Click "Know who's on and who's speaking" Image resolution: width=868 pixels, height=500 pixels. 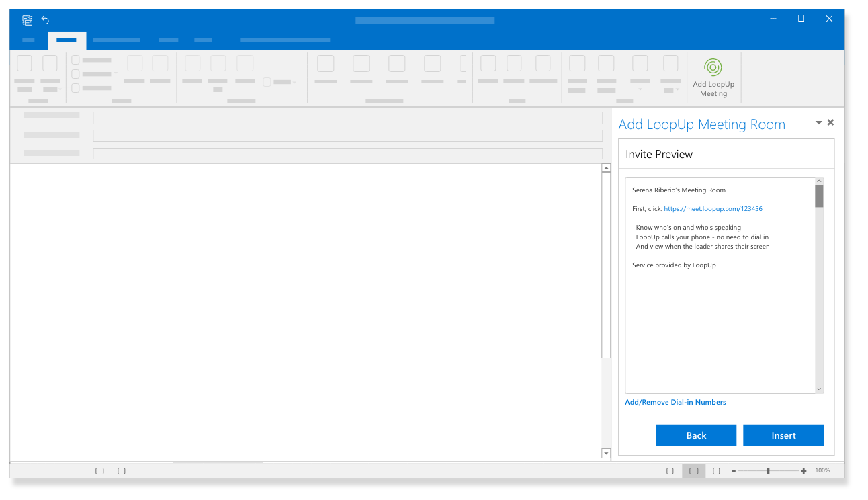point(689,228)
